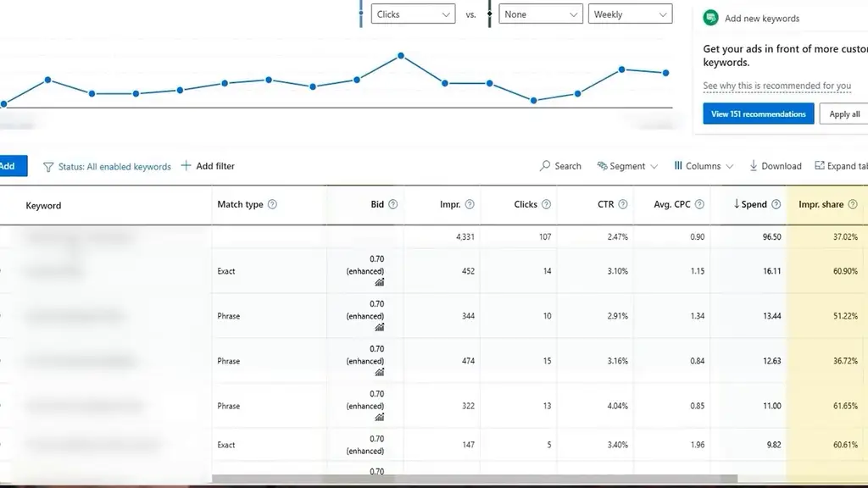Open Status: All enabled keywords filter
This screenshot has width=868, height=488.
coord(114,167)
